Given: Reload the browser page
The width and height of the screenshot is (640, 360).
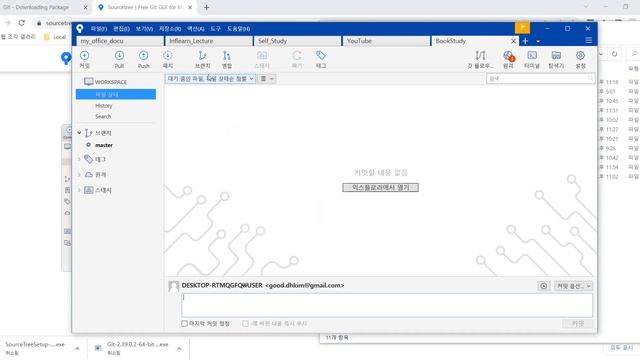Looking at the screenshot, I should pos(22,23).
